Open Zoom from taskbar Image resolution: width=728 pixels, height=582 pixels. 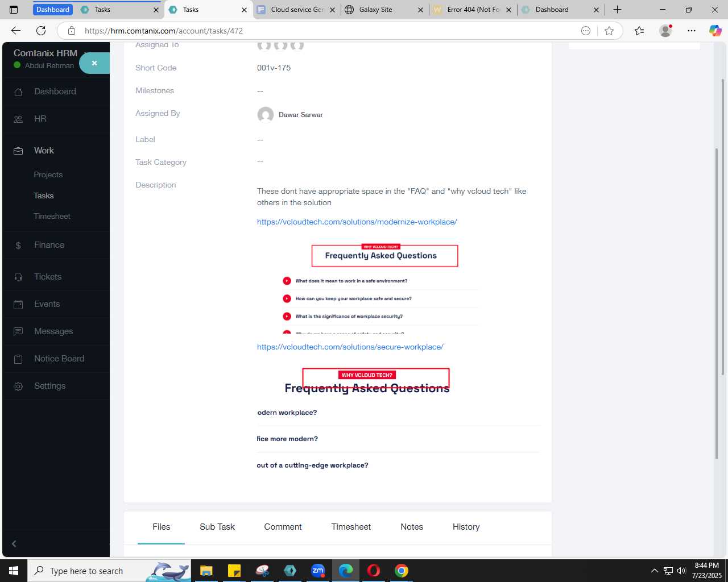click(318, 571)
